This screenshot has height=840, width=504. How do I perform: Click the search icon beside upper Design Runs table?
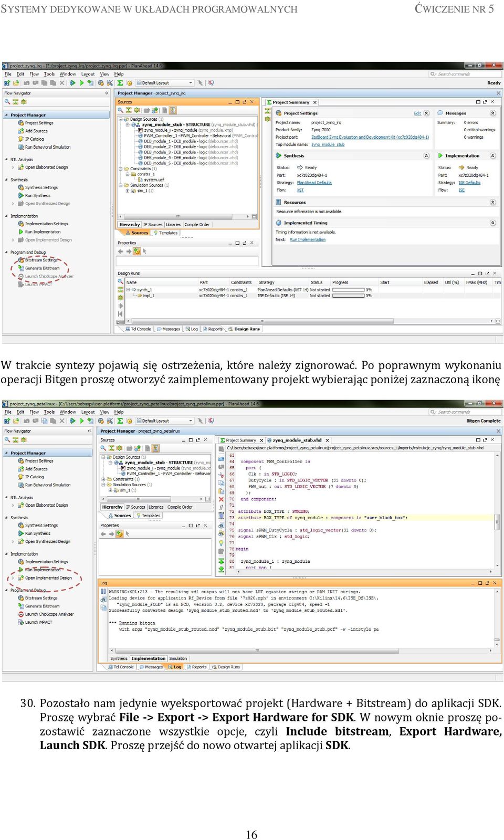click(x=120, y=282)
